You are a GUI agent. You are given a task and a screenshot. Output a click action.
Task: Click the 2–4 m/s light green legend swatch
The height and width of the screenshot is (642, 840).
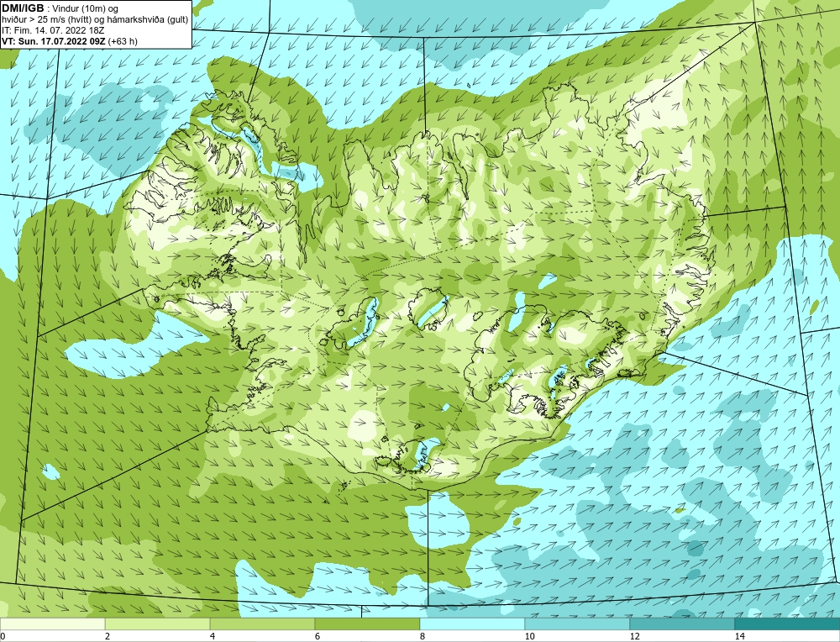[158, 624]
